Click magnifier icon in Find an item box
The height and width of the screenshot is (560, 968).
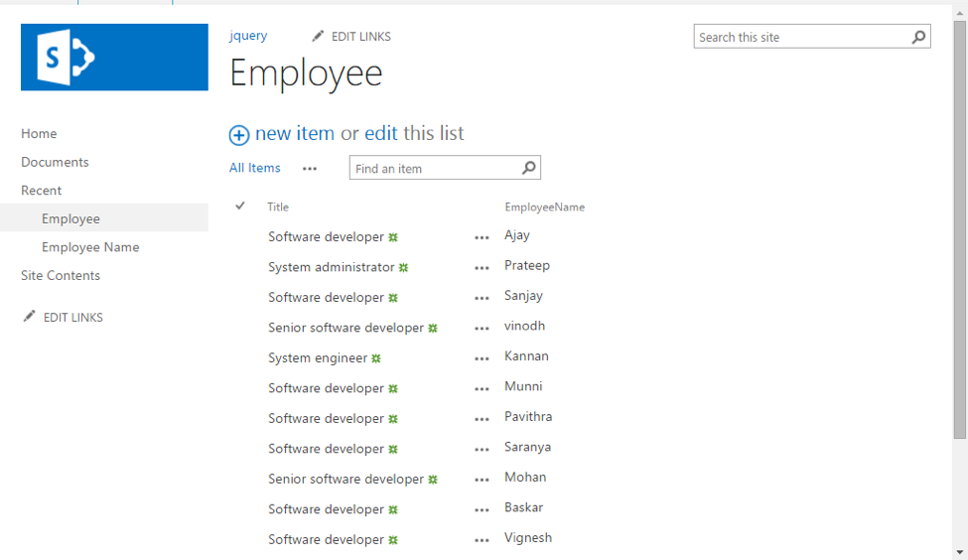pos(528,168)
